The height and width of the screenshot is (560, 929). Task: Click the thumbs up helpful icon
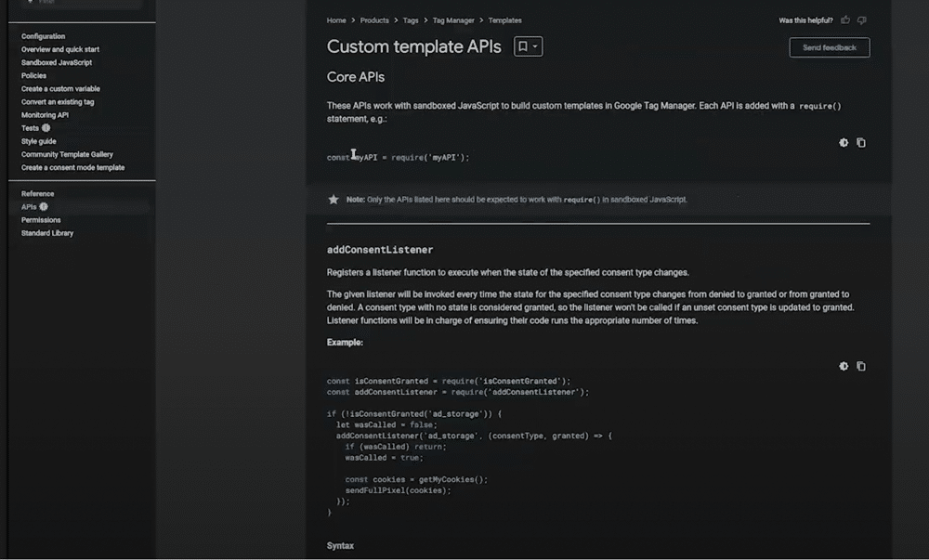pyautogui.click(x=845, y=20)
